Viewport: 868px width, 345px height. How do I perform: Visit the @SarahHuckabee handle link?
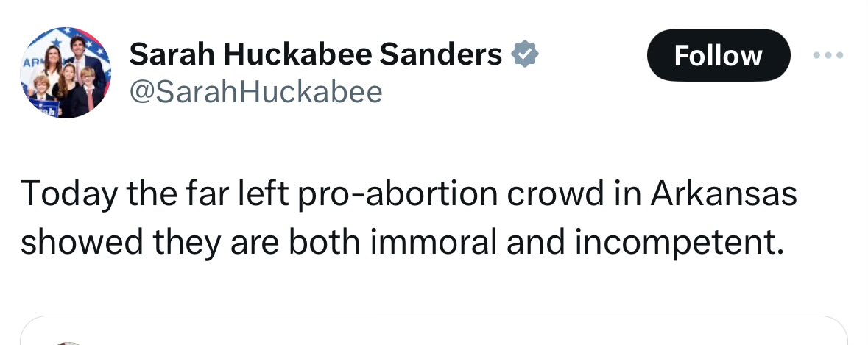point(255,92)
